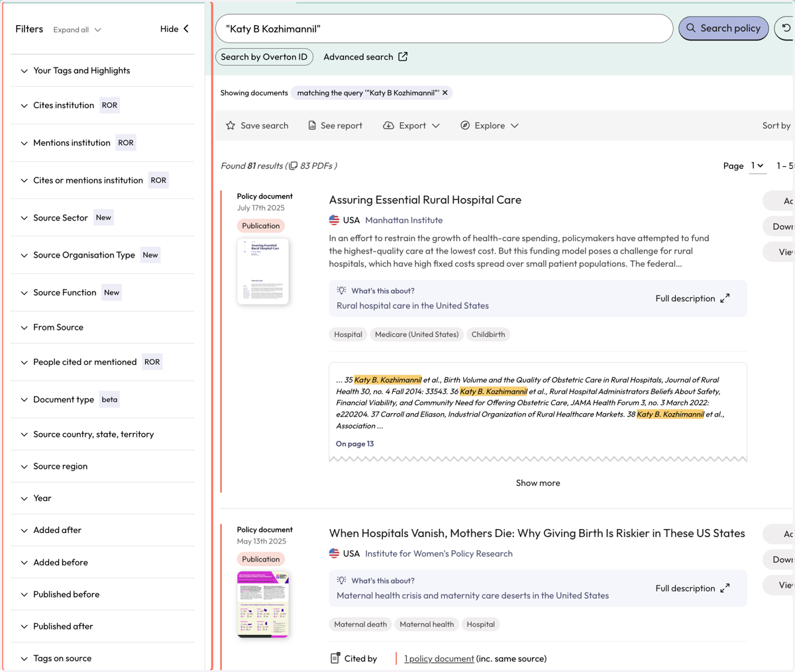Viewport: 795px width, 672px height.
Task: Click the Hide filters left chevron
Action: click(186, 29)
